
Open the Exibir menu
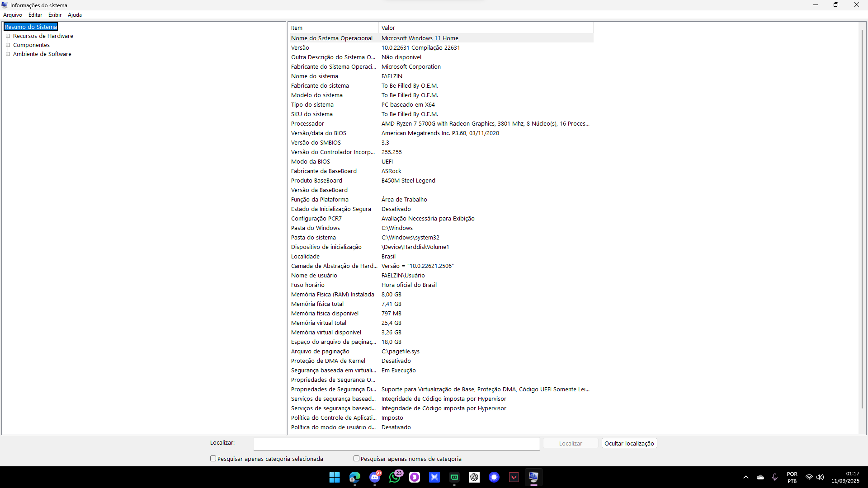click(x=55, y=15)
